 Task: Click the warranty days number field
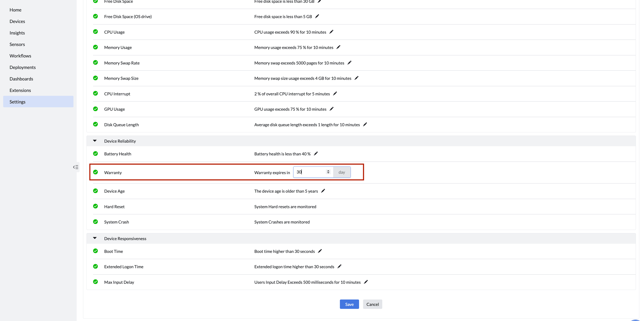click(310, 172)
